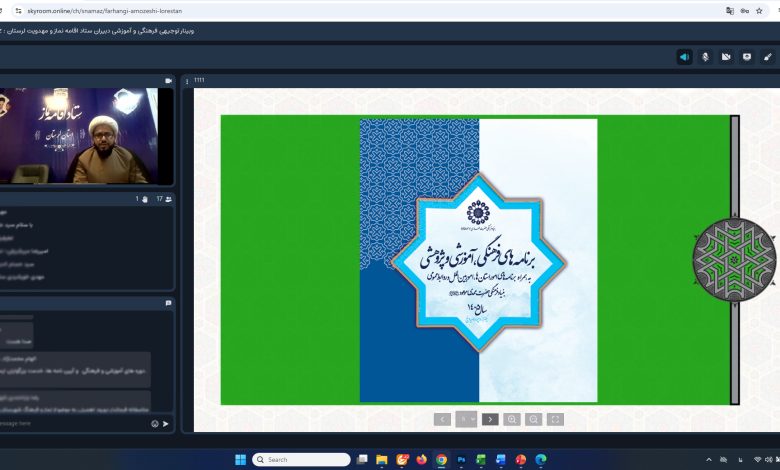Open the volume control in system tray
780x470 pixels.
[769, 460]
